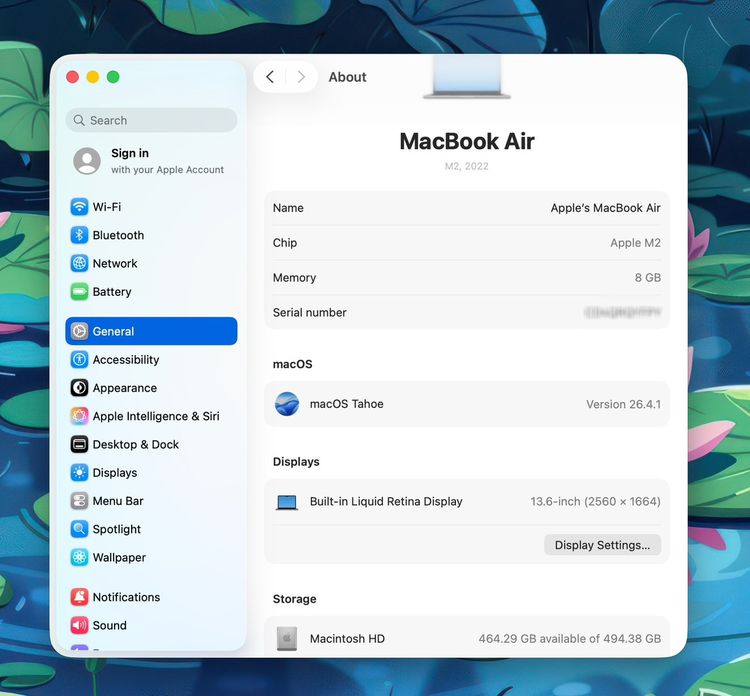Click the Apple Intelligence & Siri icon
The width and height of the screenshot is (750, 696).
(x=79, y=416)
